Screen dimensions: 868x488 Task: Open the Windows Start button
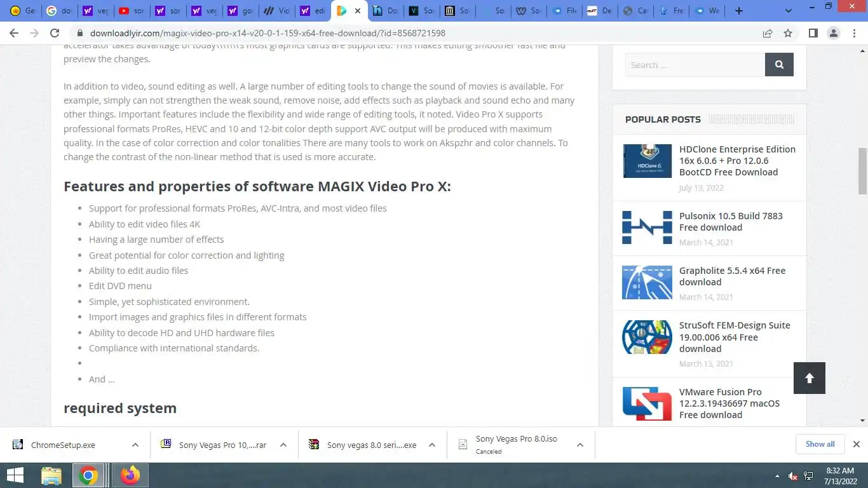click(x=15, y=475)
